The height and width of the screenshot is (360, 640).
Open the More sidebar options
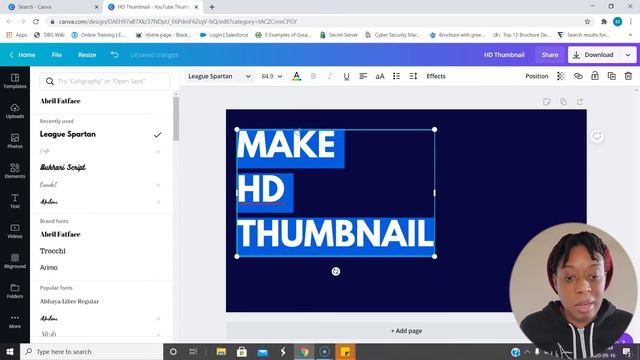coord(15,321)
